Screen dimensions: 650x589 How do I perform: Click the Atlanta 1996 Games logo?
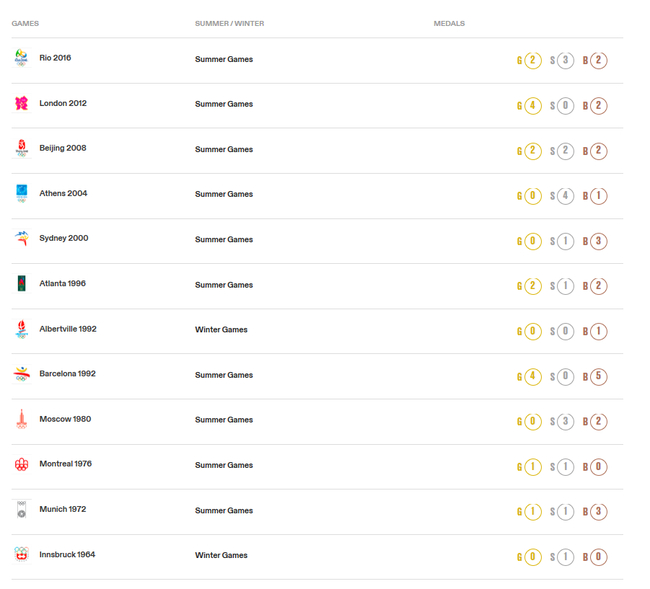21,284
